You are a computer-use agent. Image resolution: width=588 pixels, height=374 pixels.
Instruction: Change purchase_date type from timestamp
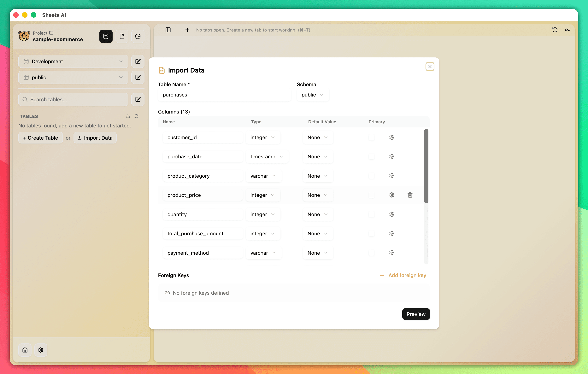point(267,156)
